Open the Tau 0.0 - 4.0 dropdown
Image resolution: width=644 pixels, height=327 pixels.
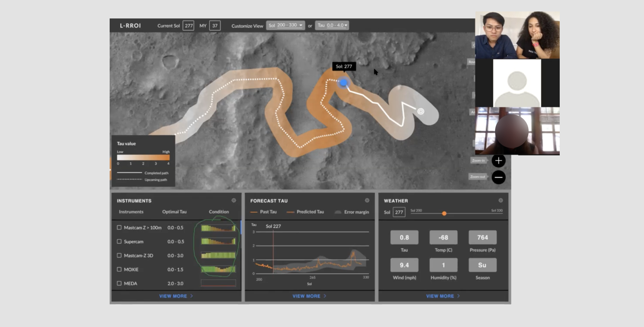[332, 25]
